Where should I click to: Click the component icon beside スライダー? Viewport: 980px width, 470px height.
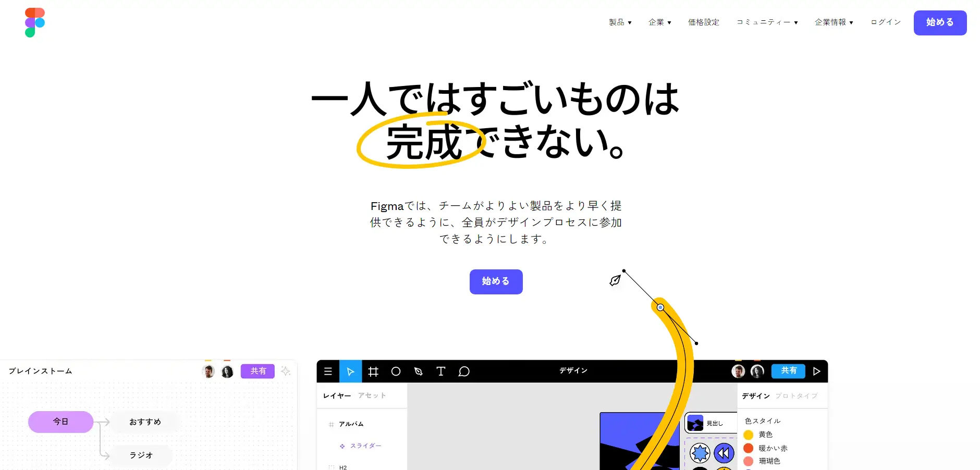[x=342, y=447]
